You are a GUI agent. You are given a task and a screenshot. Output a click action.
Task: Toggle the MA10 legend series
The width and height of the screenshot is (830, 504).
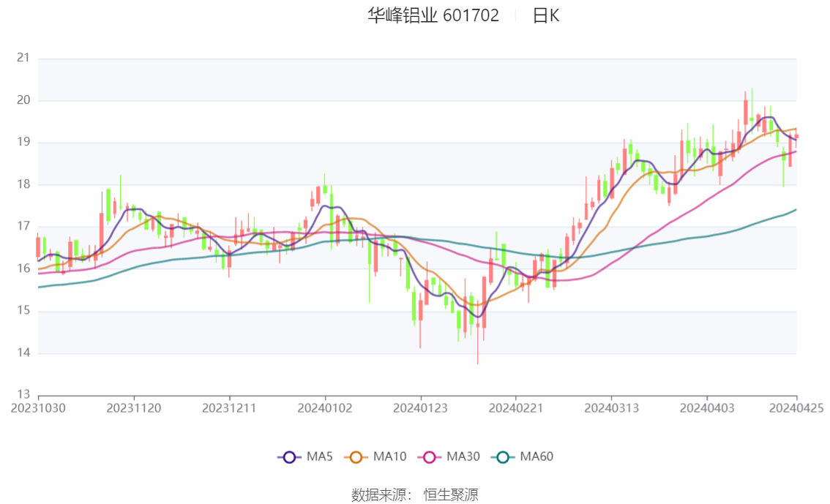(375, 456)
